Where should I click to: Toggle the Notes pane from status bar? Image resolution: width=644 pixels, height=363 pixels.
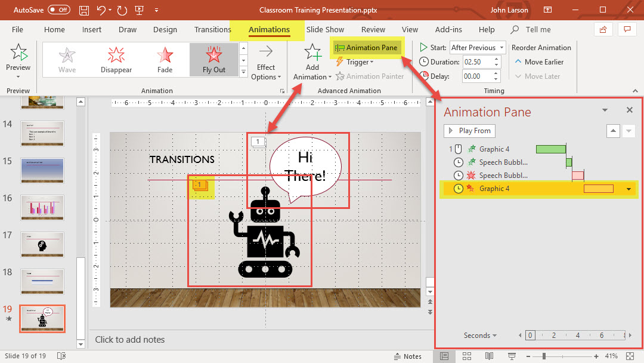407,356
